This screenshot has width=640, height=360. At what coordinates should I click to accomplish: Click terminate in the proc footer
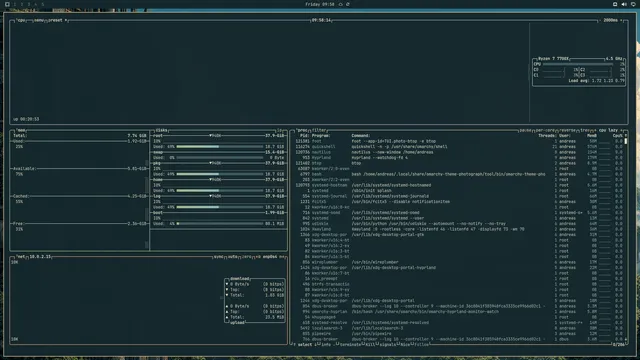click(x=350, y=345)
